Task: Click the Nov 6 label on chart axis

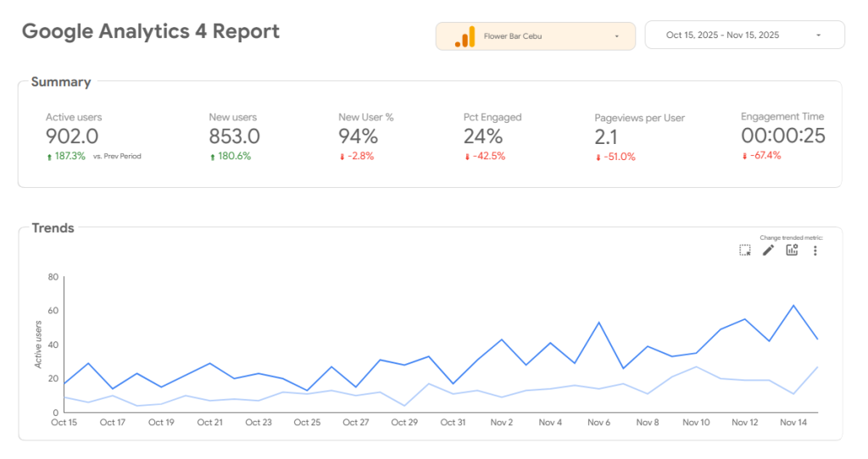Action: point(598,423)
